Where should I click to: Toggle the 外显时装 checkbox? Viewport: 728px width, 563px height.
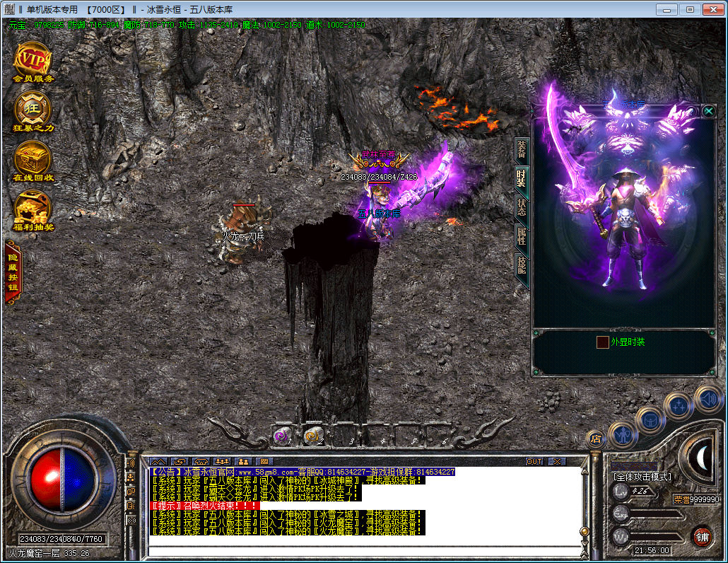603,342
